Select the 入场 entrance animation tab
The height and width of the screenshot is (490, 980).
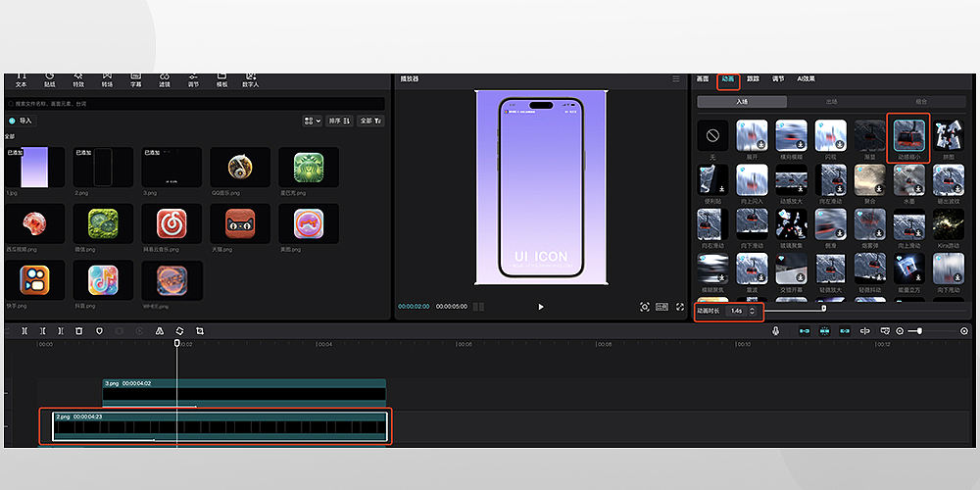click(x=742, y=101)
